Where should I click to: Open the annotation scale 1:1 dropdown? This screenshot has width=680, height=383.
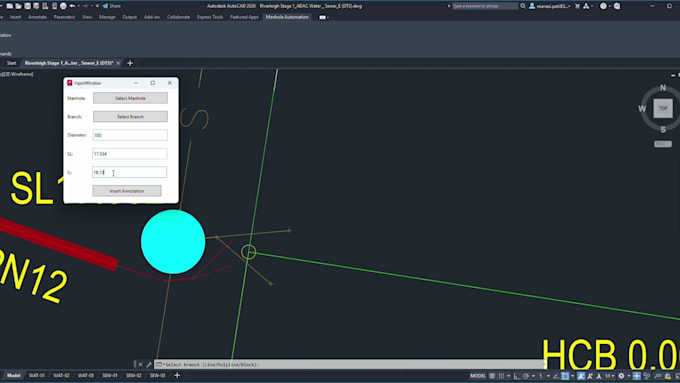point(610,376)
